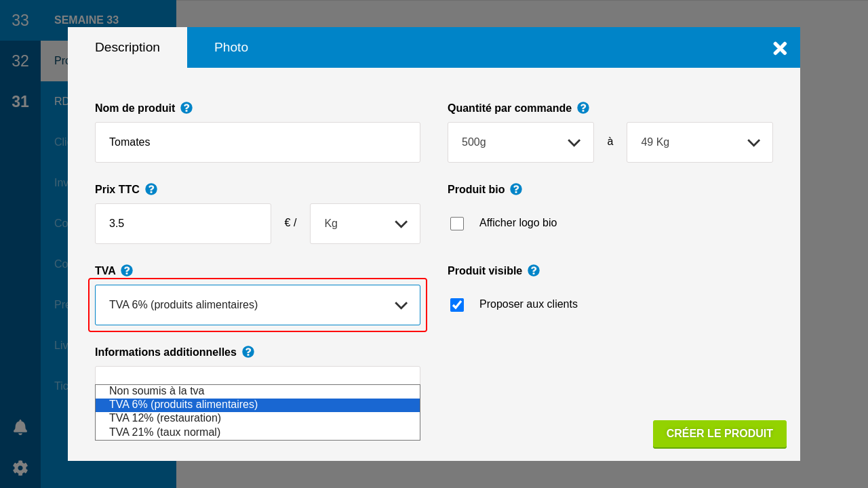Select TVA 21% (taux normal) option
The height and width of the screenshot is (488, 868).
165,432
